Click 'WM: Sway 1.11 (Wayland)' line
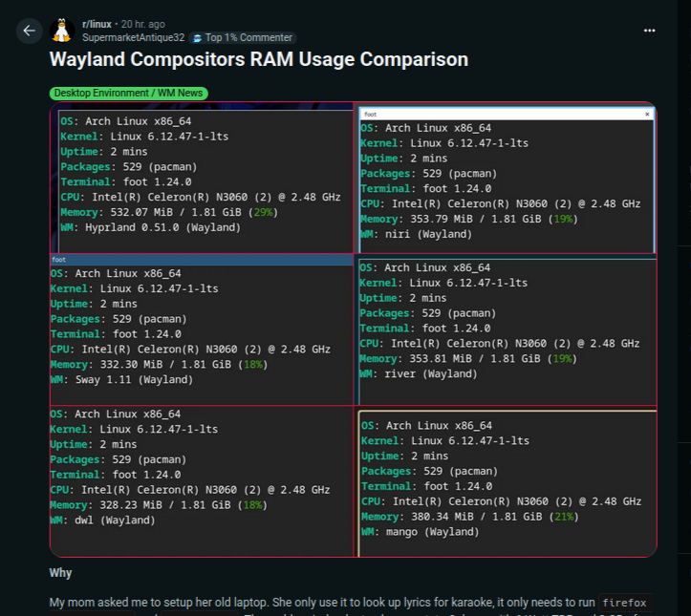 coord(121,379)
